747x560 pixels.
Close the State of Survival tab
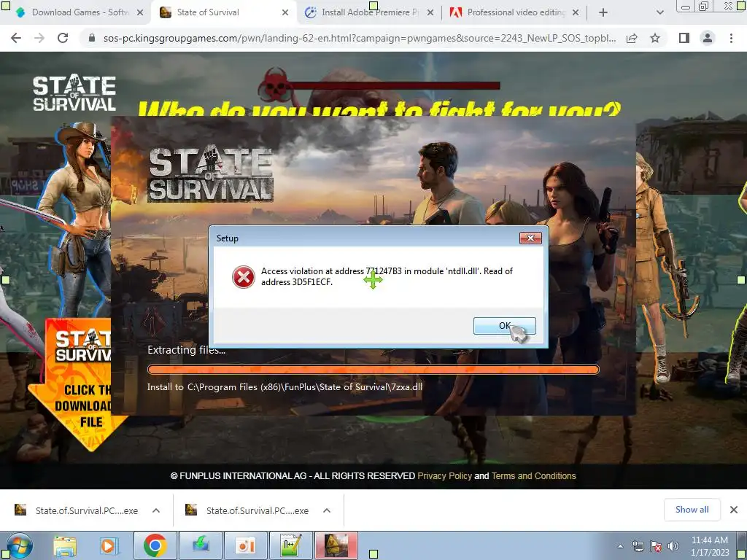(285, 12)
